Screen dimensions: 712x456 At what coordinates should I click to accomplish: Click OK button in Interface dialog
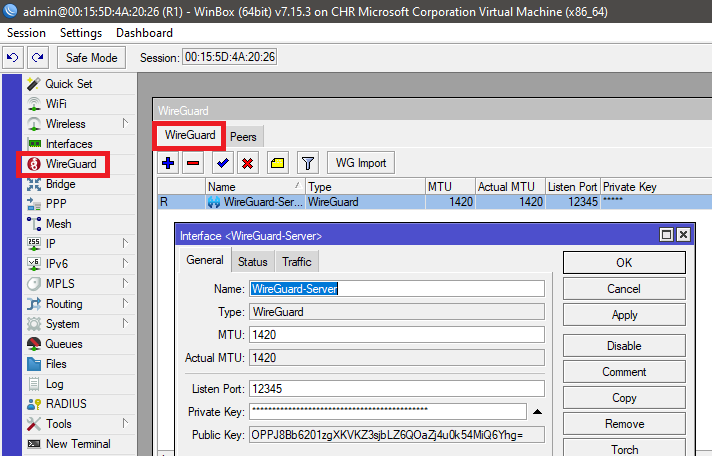coord(624,263)
